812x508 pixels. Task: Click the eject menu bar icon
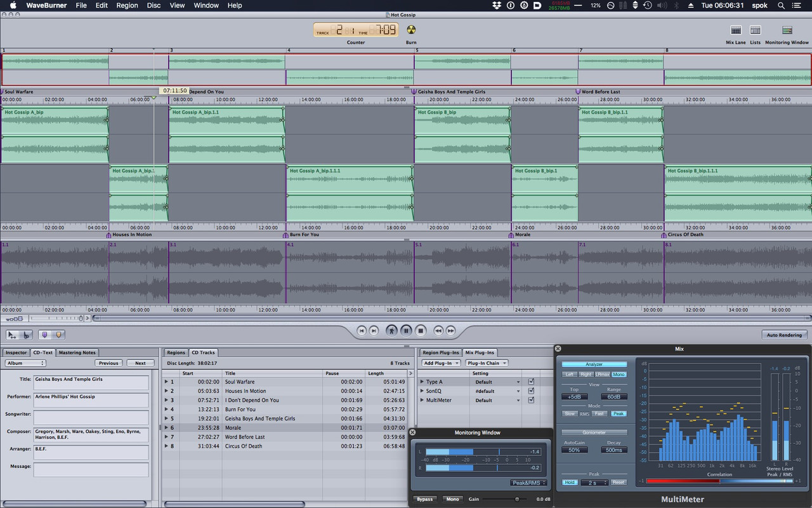tap(690, 5)
